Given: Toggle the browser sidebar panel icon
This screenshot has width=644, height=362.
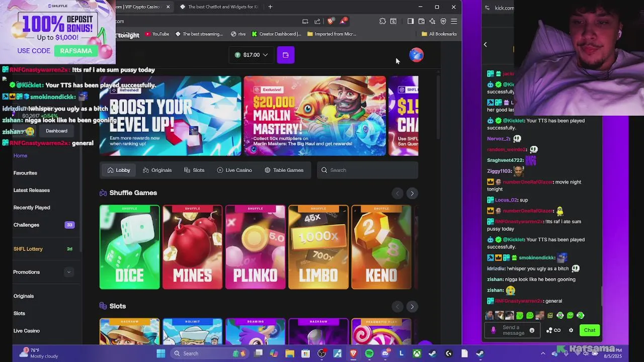Looking at the screenshot, I should (x=411, y=21).
